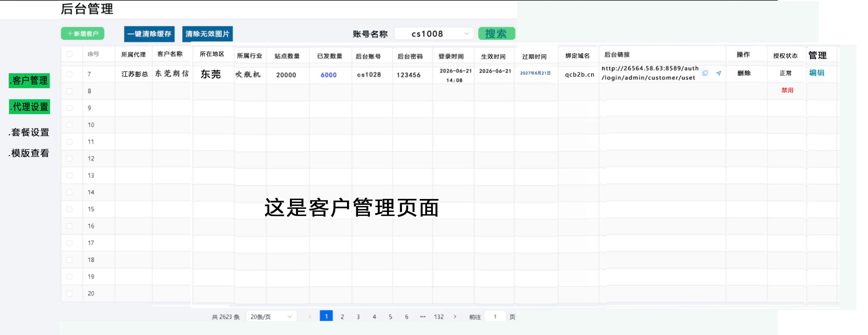Screen dimensions: 868x335
Task: Click the backend link URL text
Action: pyautogui.click(x=650, y=73)
